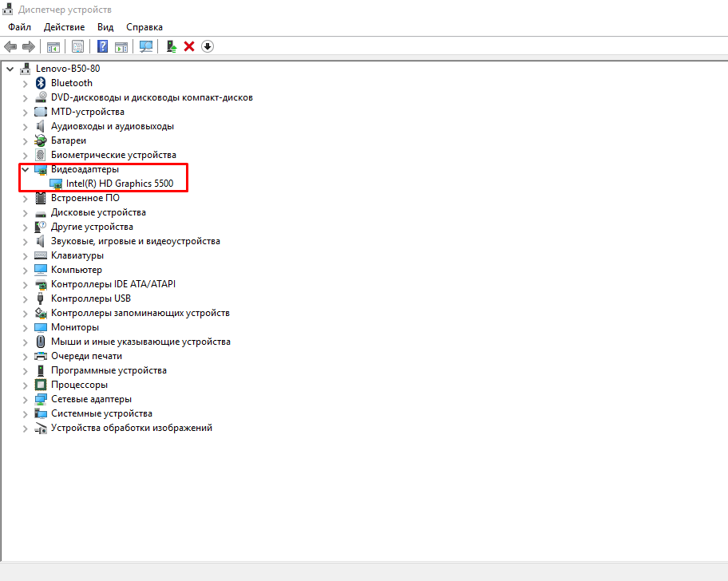
Task: Click the Мыши mouse device icon
Action: [x=41, y=342]
